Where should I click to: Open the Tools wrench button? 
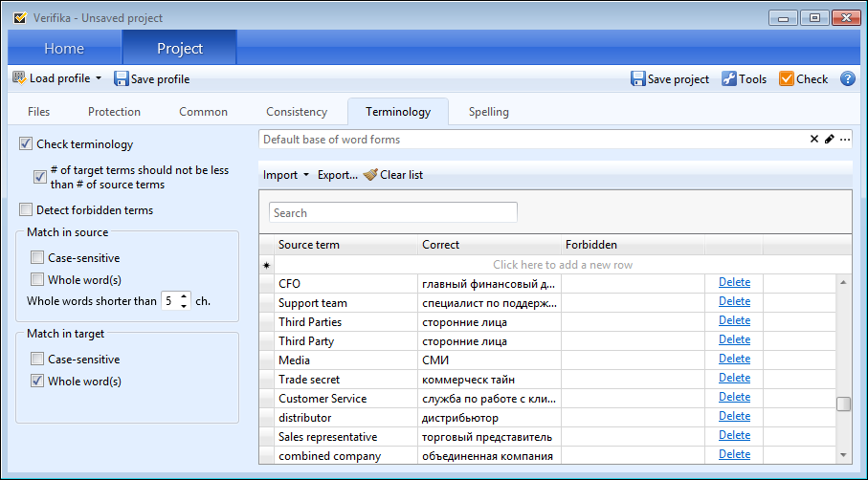coord(744,79)
